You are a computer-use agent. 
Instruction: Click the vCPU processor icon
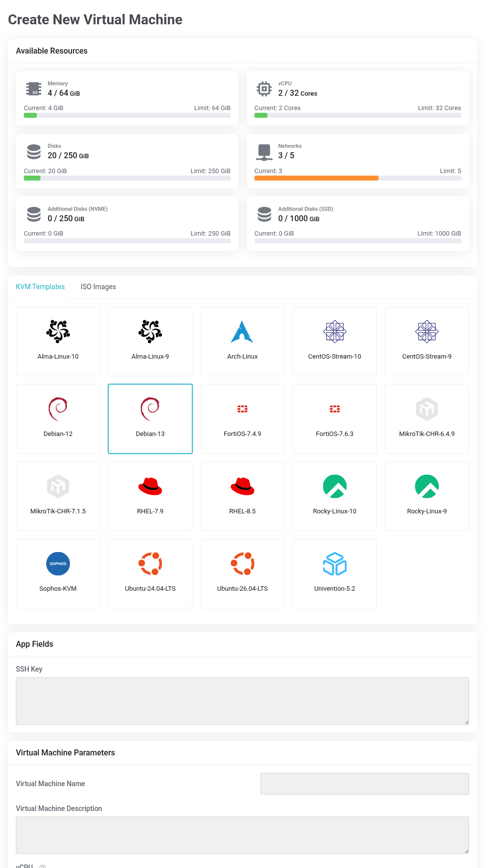coord(264,89)
